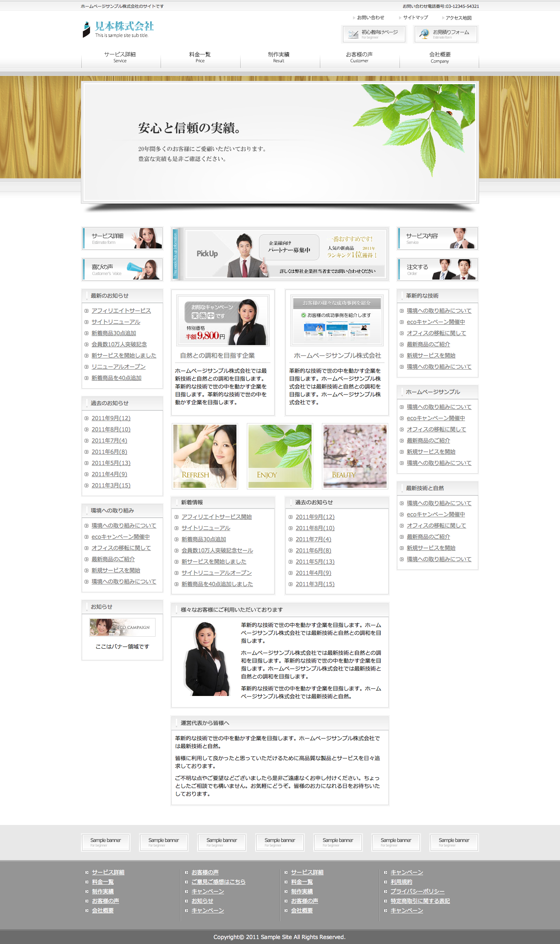The image size is (560, 944).
Task: Open the 会社概要 Company navigation tab
Action: point(439,57)
